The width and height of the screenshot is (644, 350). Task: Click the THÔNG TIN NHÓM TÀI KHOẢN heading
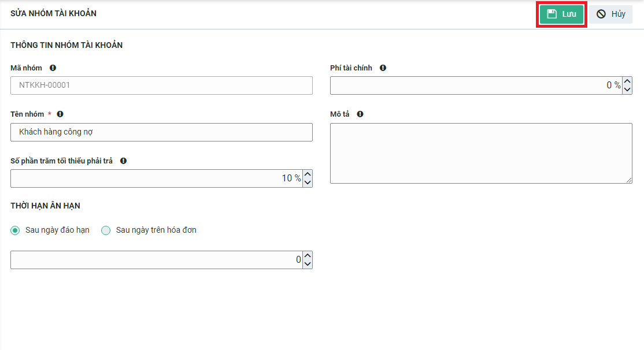point(66,45)
